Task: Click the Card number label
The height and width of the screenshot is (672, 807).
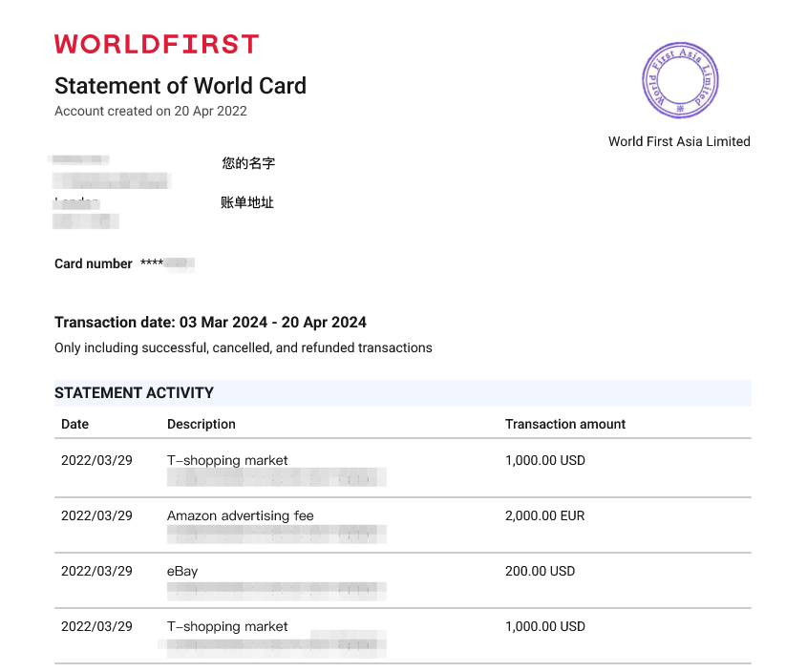Action: [93, 263]
